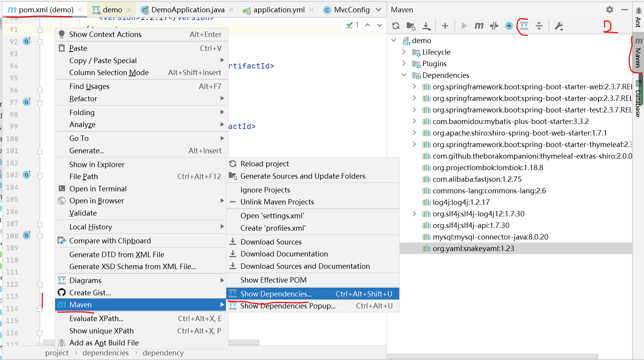The image size is (644, 360).
Task: Collapse the Dependencies tree node
Action: 404,75
